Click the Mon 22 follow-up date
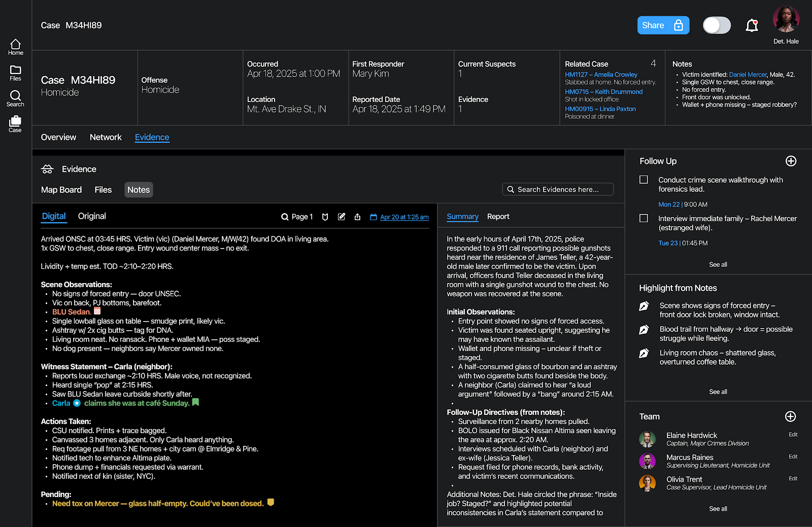Viewport: 812px width, 527px height. (668, 204)
